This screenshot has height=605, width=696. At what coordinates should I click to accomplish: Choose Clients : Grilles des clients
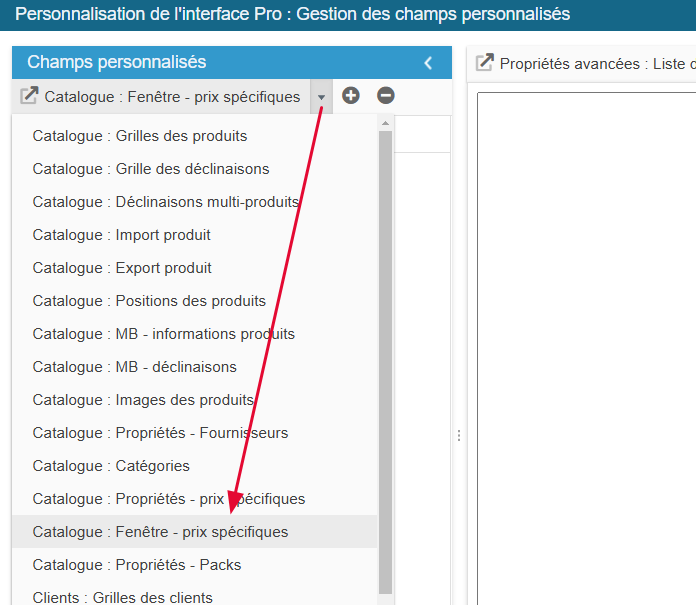[123, 597]
